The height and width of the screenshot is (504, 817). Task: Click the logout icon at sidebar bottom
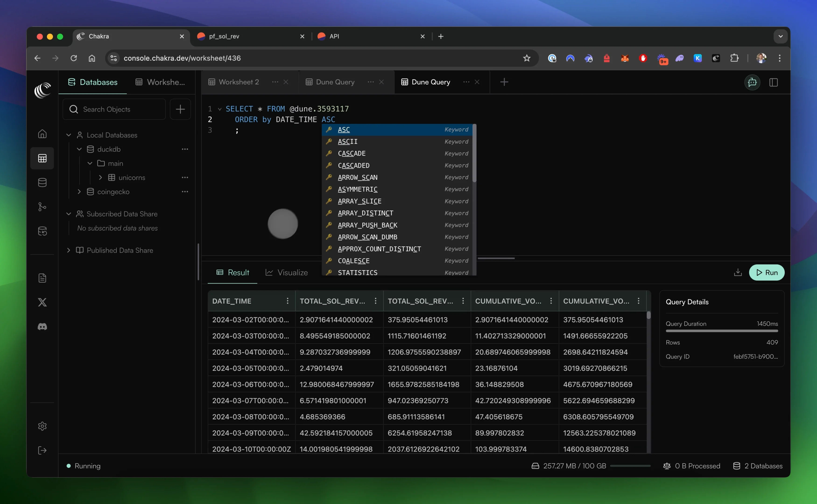pyautogui.click(x=42, y=450)
